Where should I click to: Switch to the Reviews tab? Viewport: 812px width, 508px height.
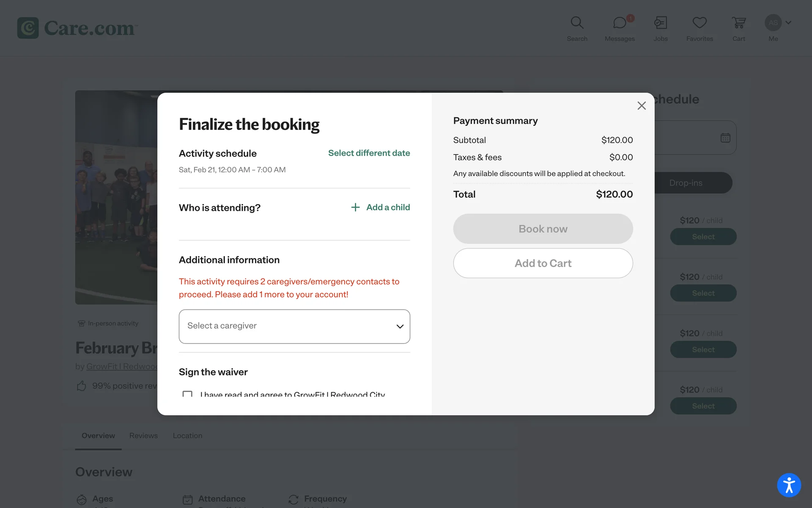coord(143,436)
